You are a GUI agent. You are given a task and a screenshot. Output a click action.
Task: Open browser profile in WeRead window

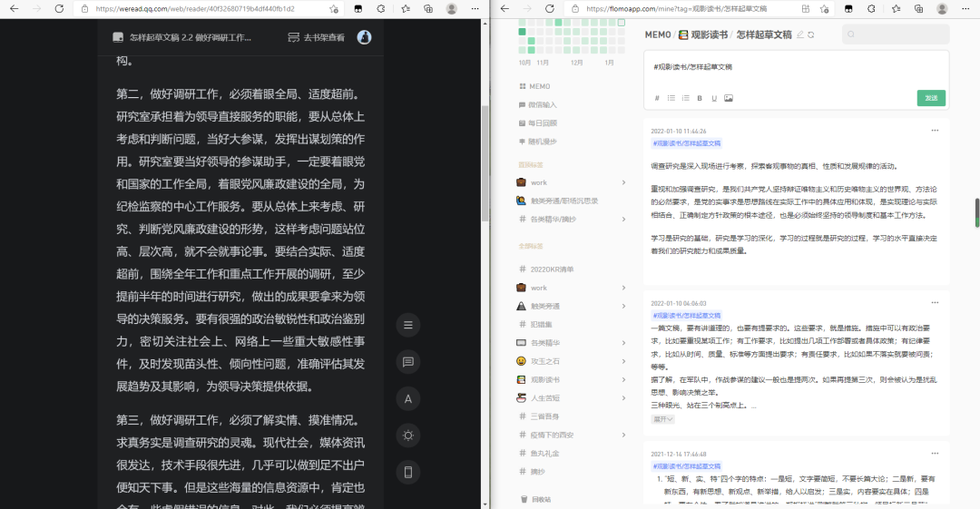pos(451,9)
